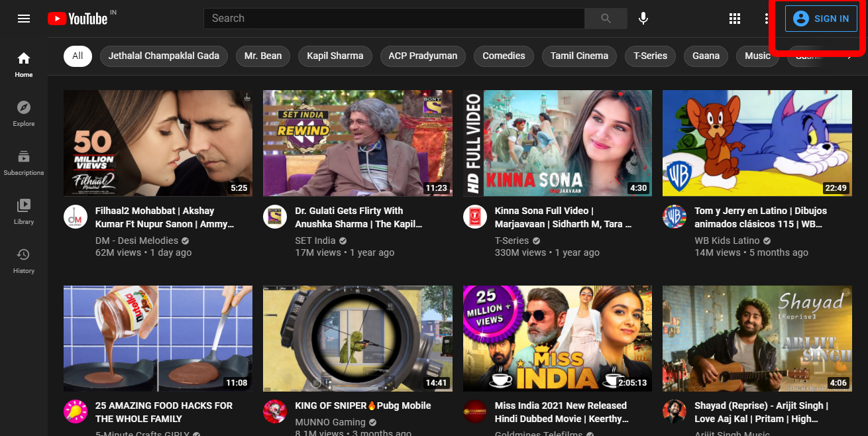Open Subscriptions in sidebar
868x436 pixels.
coord(24,162)
